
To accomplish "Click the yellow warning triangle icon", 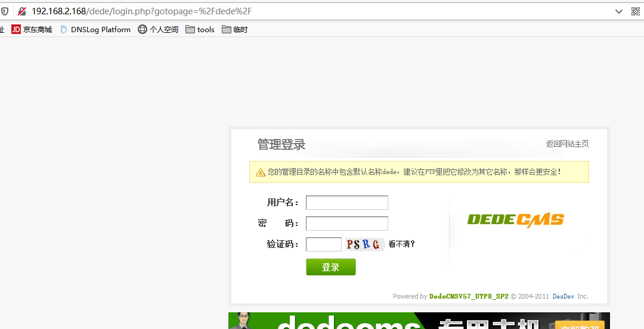I will click(x=261, y=172).
